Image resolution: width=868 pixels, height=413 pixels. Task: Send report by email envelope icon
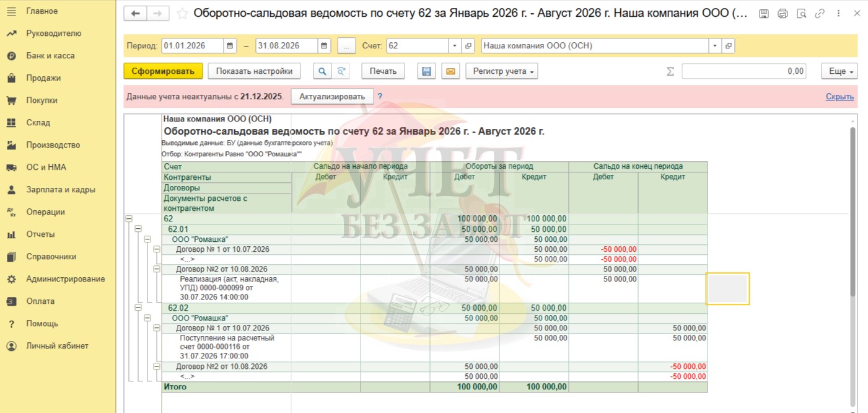[x=450, y=71]
